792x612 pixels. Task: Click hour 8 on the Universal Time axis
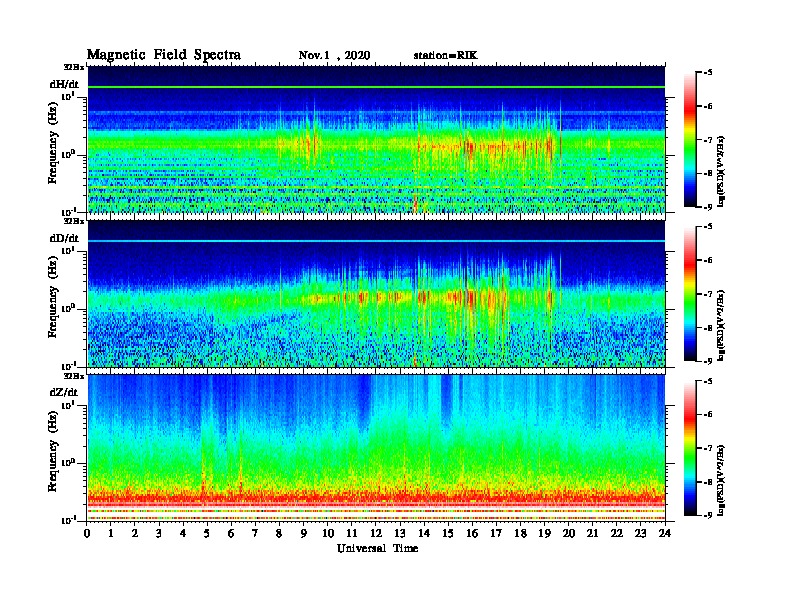coord(279,534)
